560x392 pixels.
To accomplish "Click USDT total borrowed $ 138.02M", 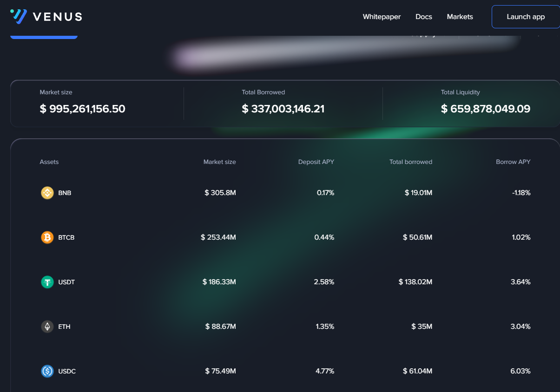I will click(415, 282).
